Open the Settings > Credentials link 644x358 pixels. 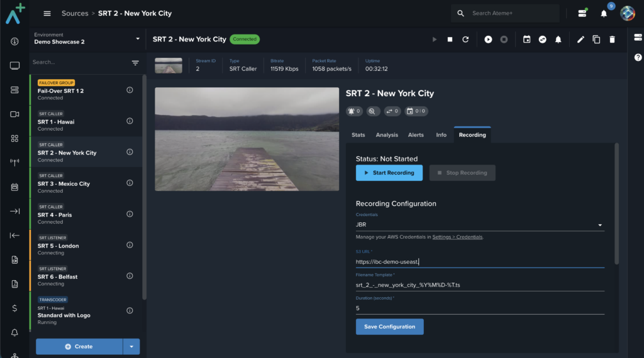[457, 237]
